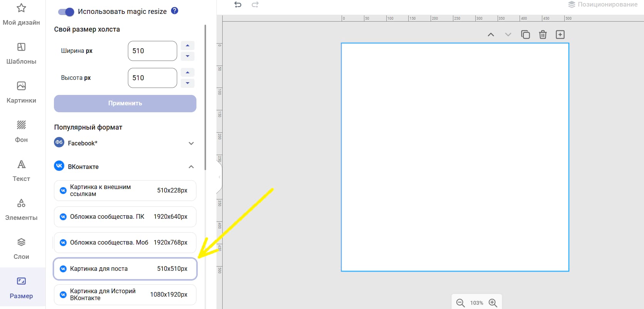Click the 103% zoom level value
Viewport: 644px width, 309px height.
[476, 303]
